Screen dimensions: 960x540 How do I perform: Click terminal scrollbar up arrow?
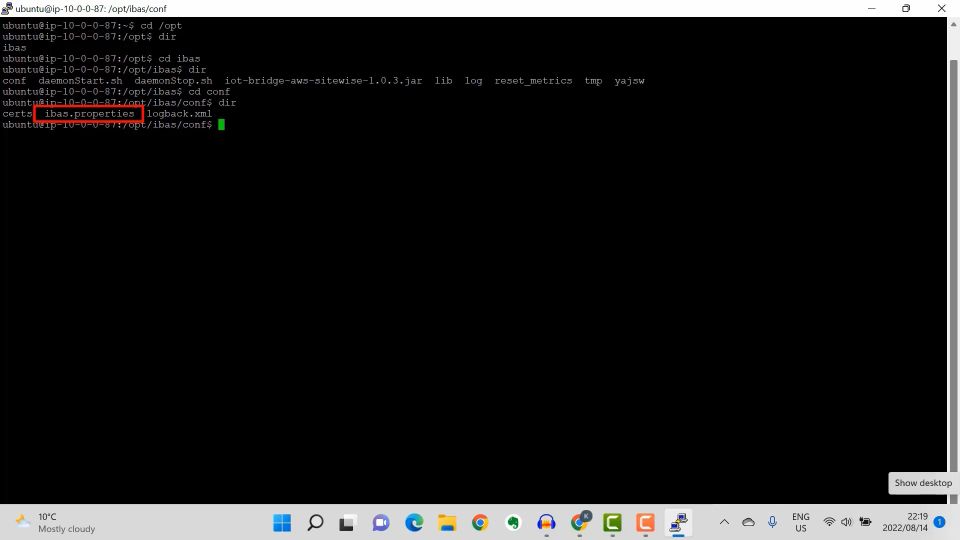(x=953, y=24)
